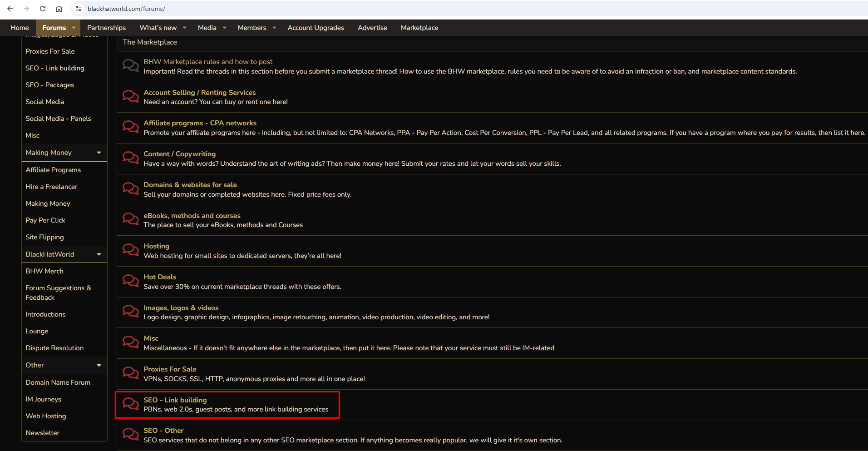Click the chat icon beside Account Selling

pyautogui.click(x=131, y=97)
